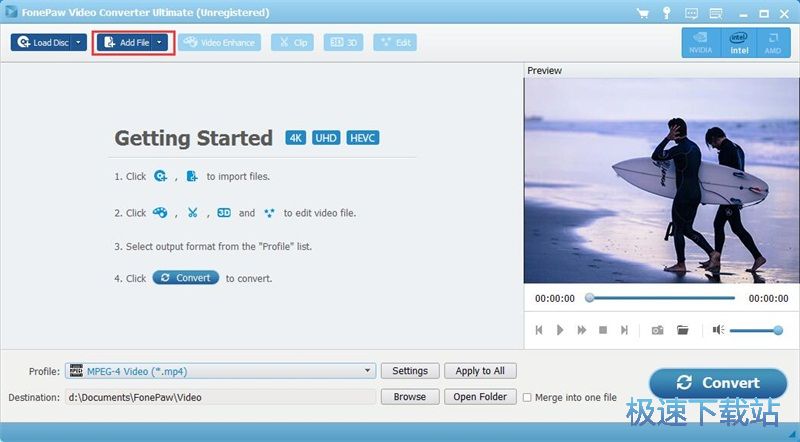The width and height of the screenshot is (800, 442).
Task: Open the menu list icon in title bar
Action: pyautogui.click(x=716, y=13)
